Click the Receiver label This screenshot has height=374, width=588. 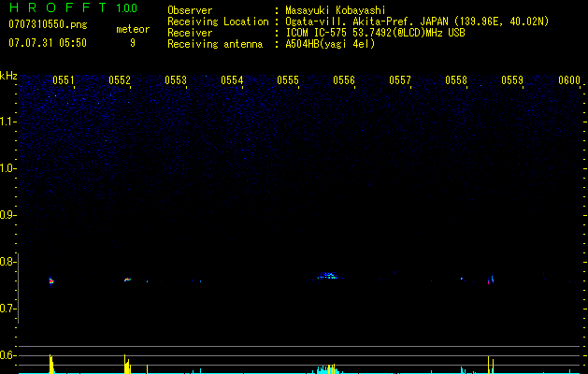click(190, 33)
